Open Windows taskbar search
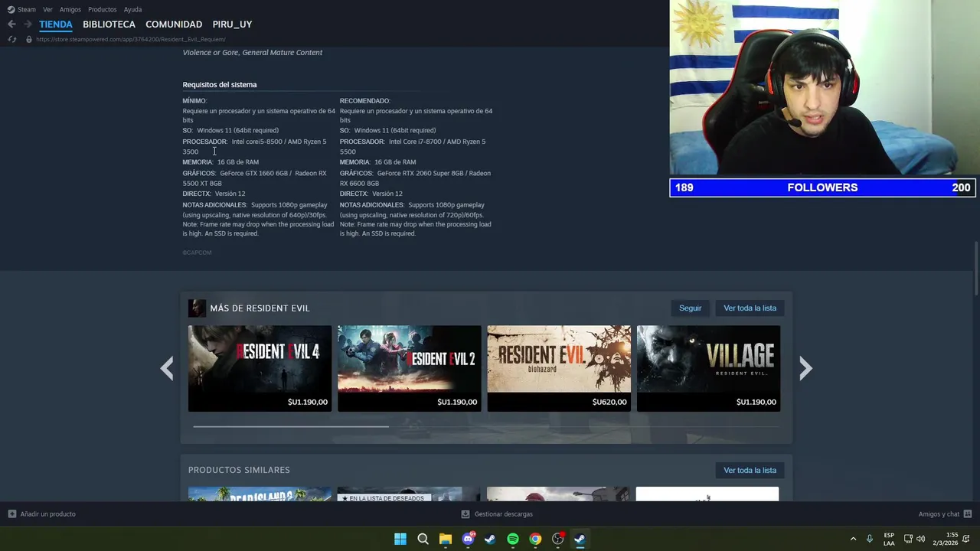This screenshot has width=980, height=551. coord(423,539)
